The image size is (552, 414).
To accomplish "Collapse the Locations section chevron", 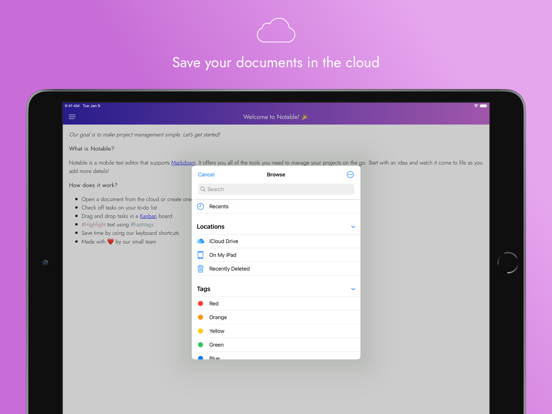I will [353, 227].
